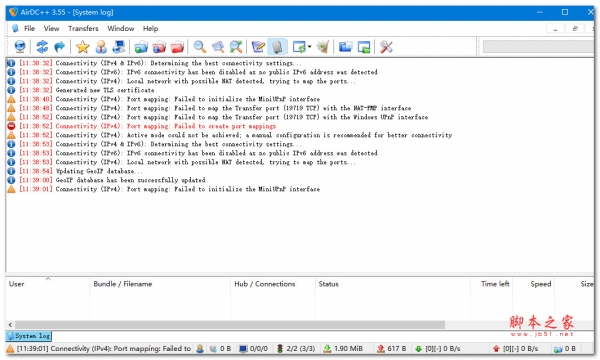Toggle the highlighted System log toolbar button

pyautogui.click(x=277, y=47)
